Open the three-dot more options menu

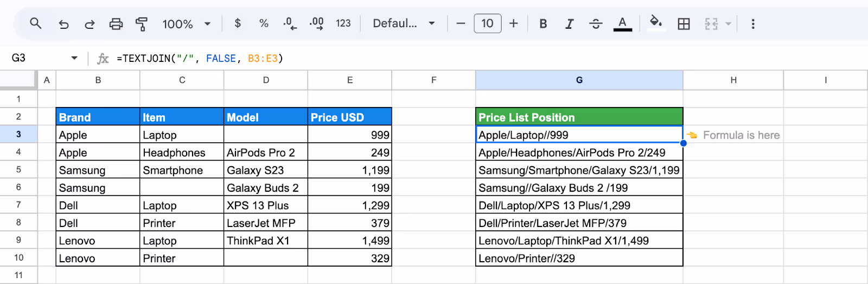pyautogui.click(x=753, y=24)
